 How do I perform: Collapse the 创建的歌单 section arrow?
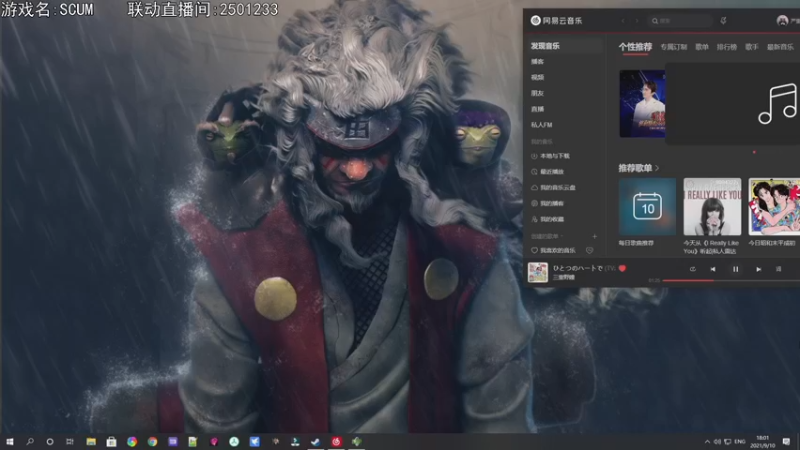tap(562, 236)
